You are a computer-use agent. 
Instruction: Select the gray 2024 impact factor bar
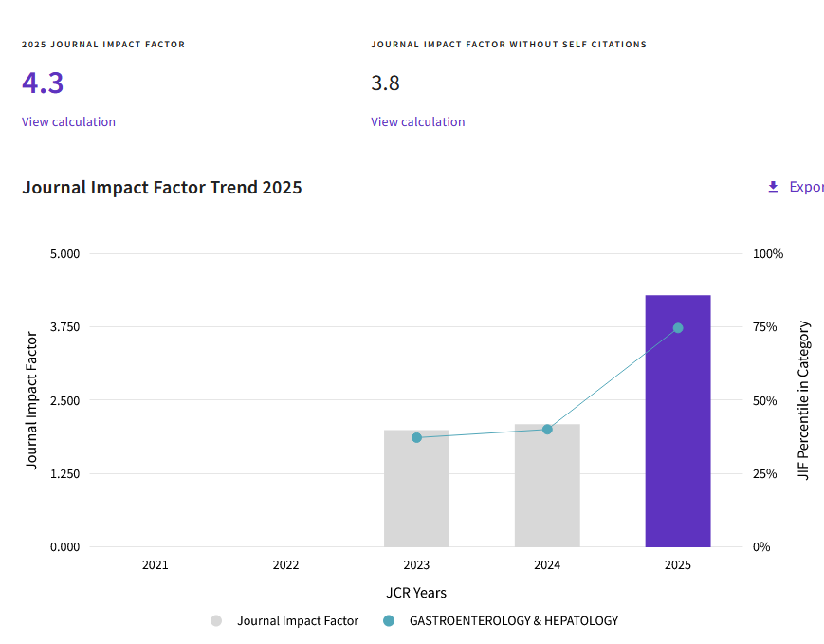tap(547, 486)
